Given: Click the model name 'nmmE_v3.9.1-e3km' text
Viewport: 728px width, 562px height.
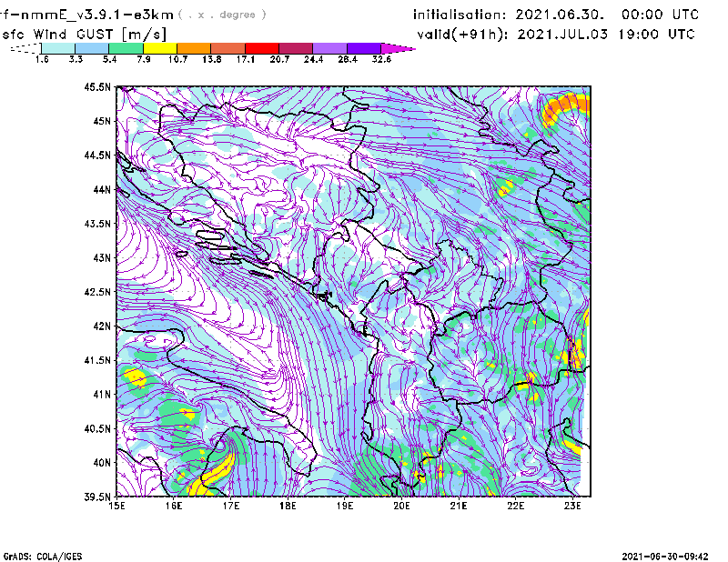Looking at the screenshot, I should point(97,15).
